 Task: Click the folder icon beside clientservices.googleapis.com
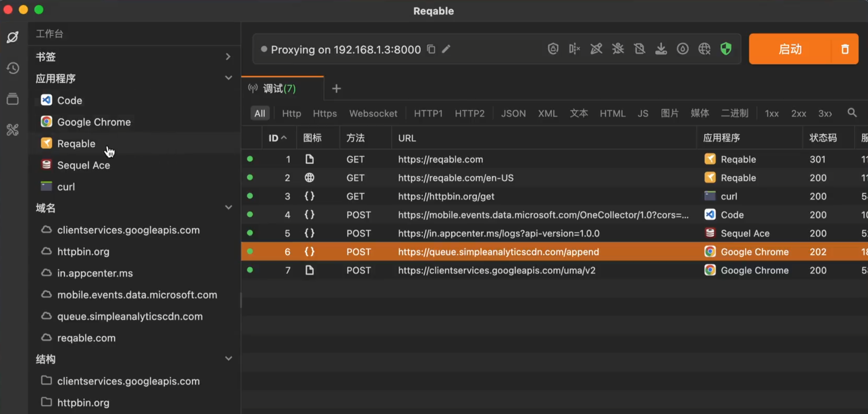pos(46,380)
